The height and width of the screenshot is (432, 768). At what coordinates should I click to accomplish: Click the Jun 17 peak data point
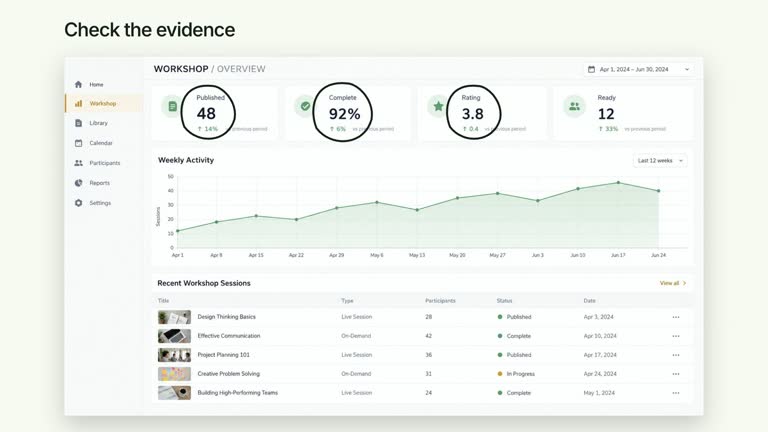point(618,183)
